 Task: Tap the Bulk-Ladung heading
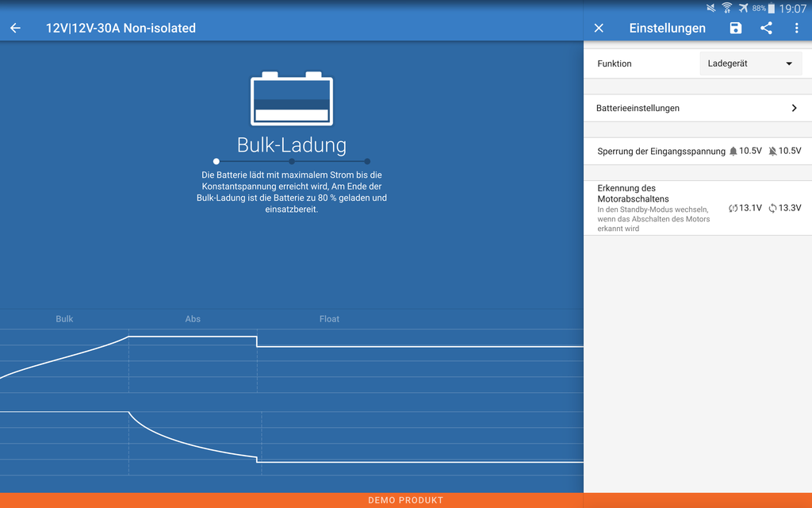[292, 145]
